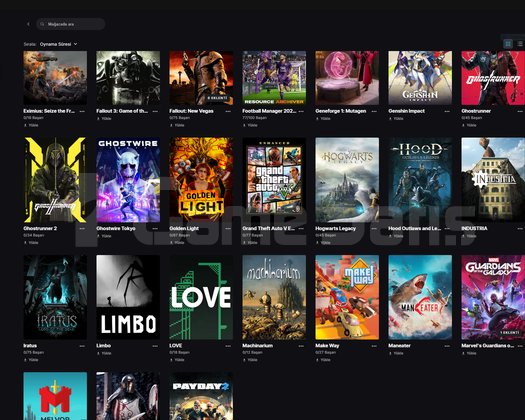Click the install icon under Fallout 3

pyautogui.click(x=98, y=119)
